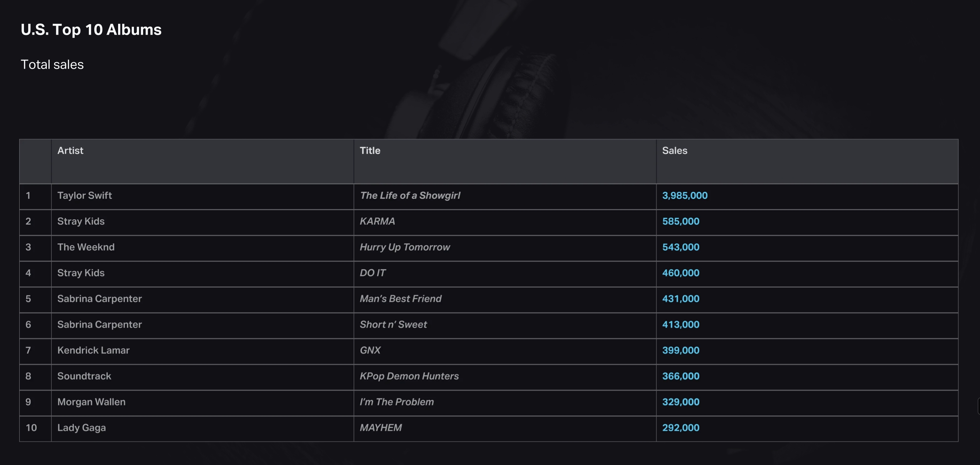The height and width of the screenshot is (465, 980).
Task: Click the U.S. Top 10 Albums heading
Action: [x=91, y=30]
